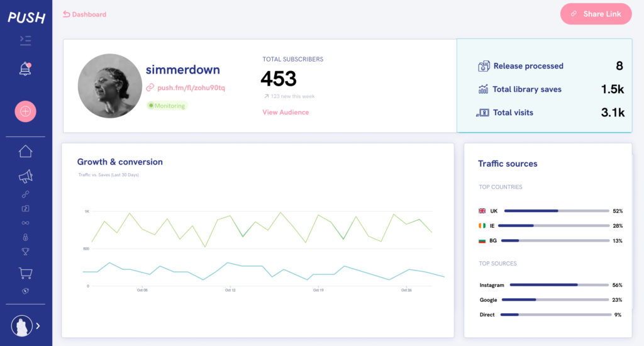Open the trophy icon in sidebar
The image size is (644, 346).
(x=25, y=252)
